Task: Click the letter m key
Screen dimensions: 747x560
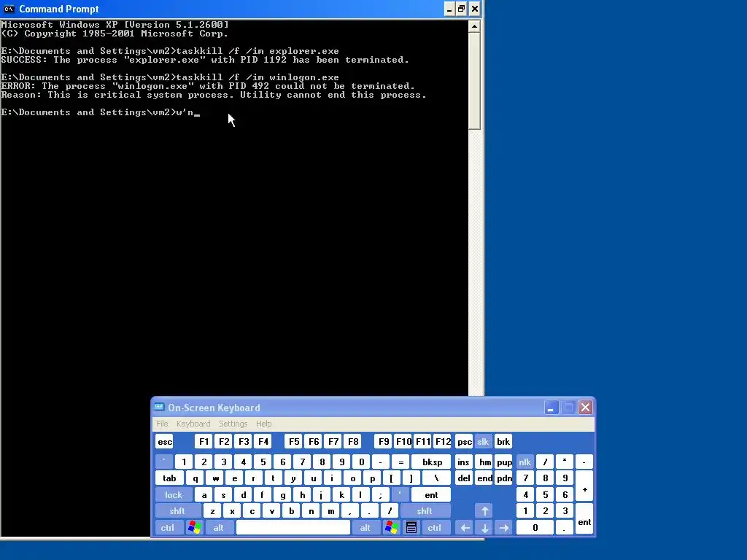Action: tap(330, 511)
